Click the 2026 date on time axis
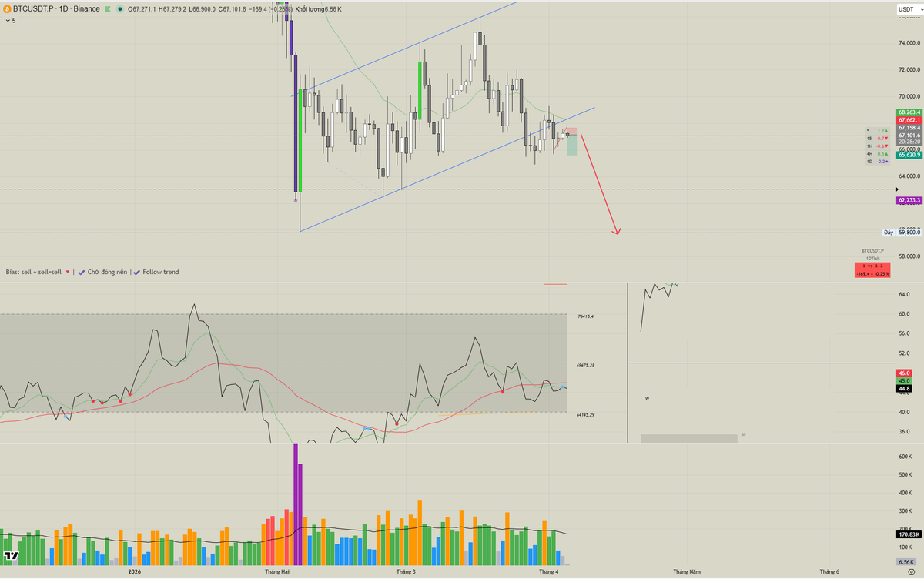The height and width of the screenshot is (579, 924). 134,572
